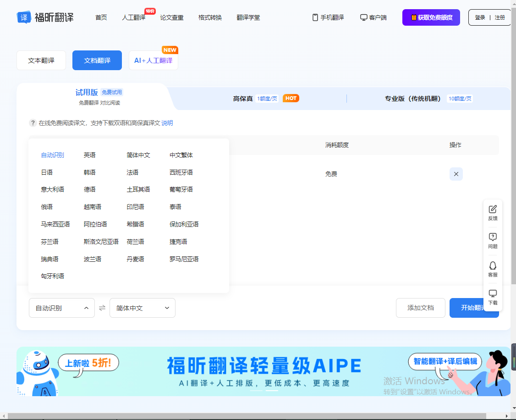The height and width of the screenshot is (420, 516).
Task: Open the questions (问题) sidebar icon
Action: 493,241
